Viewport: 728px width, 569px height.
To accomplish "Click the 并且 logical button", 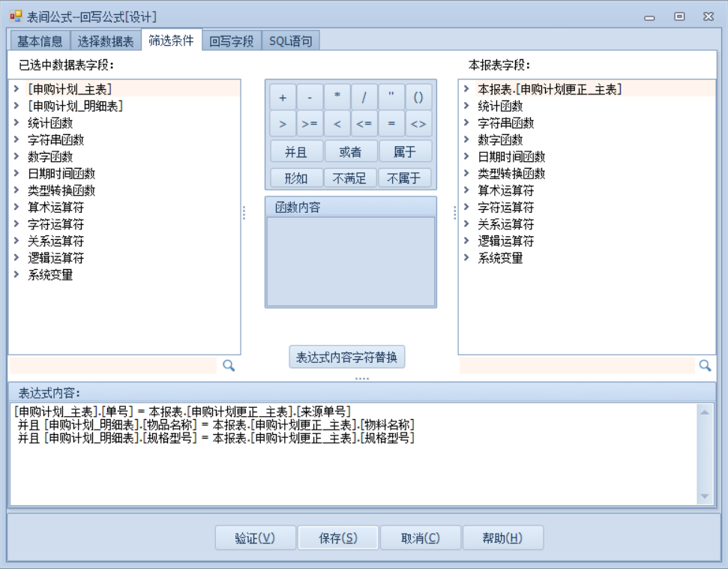I will coord(296,151).
